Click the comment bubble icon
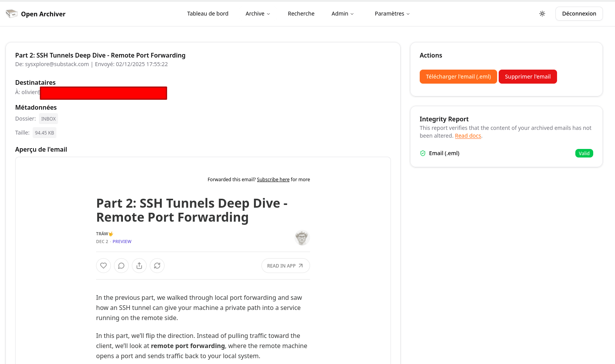The width and height of the screenshot is (615, 364). (121, 266)
